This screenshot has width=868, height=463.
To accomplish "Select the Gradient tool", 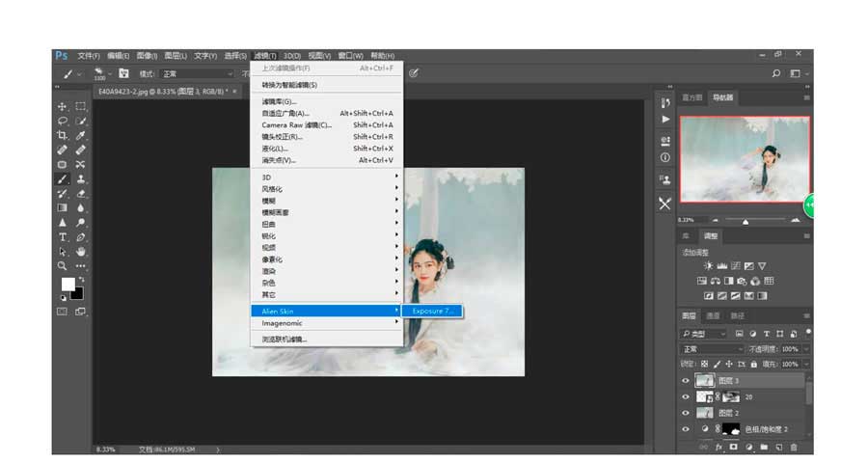I will click(63, 207).
